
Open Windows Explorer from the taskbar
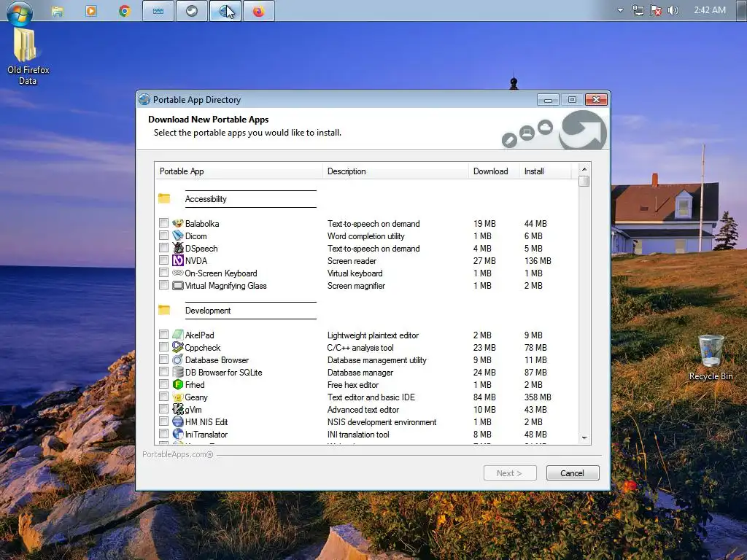57,11
